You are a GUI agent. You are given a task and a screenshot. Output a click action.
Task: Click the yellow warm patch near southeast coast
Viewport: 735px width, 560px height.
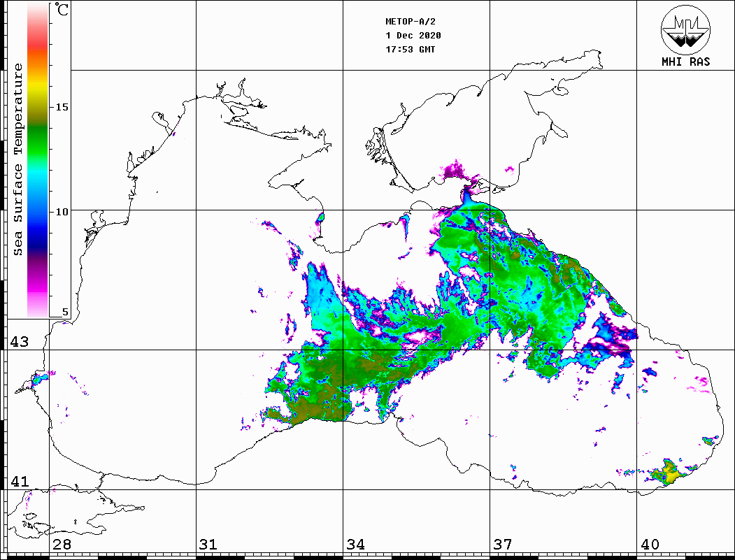[x=671, y=475]
